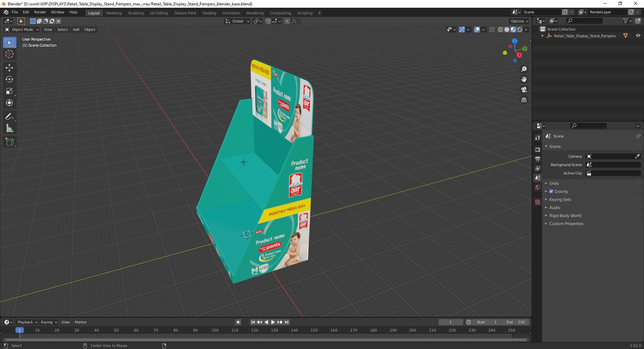Click Marker in the timeline header
This screenshot has height=349, width=644.
(80, 322)
